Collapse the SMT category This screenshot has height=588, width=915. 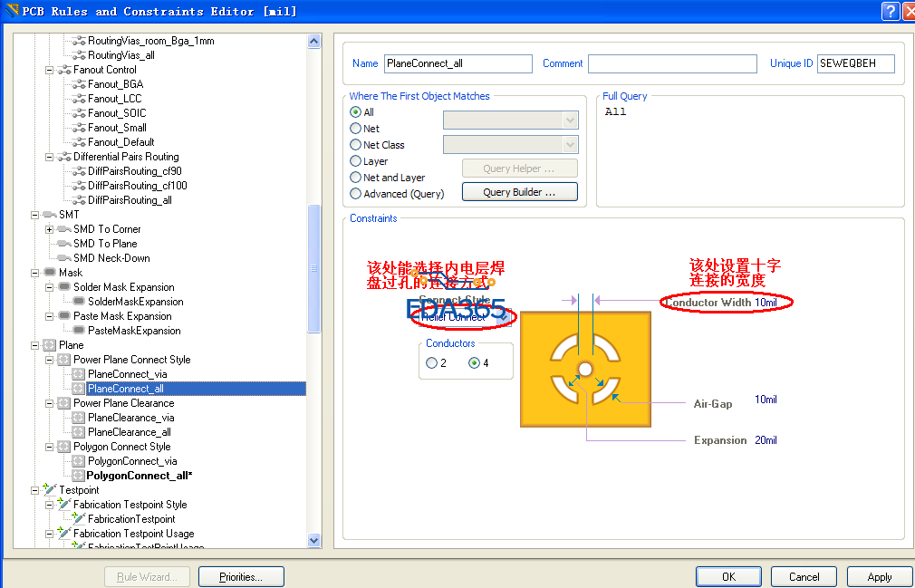point(35,216)
